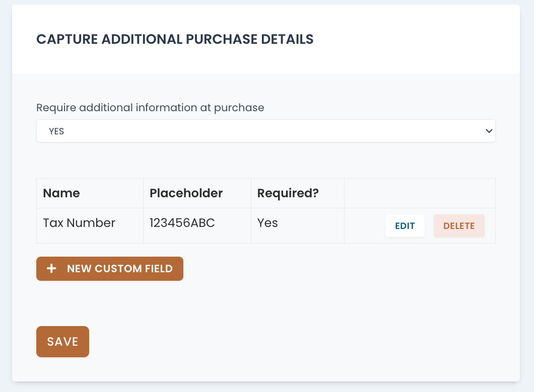This screenshot has height=392, width=534.
Task: Click blank area between EDIT and DELETE buttons
Action: pyautogui.click(x=429, y=226)
